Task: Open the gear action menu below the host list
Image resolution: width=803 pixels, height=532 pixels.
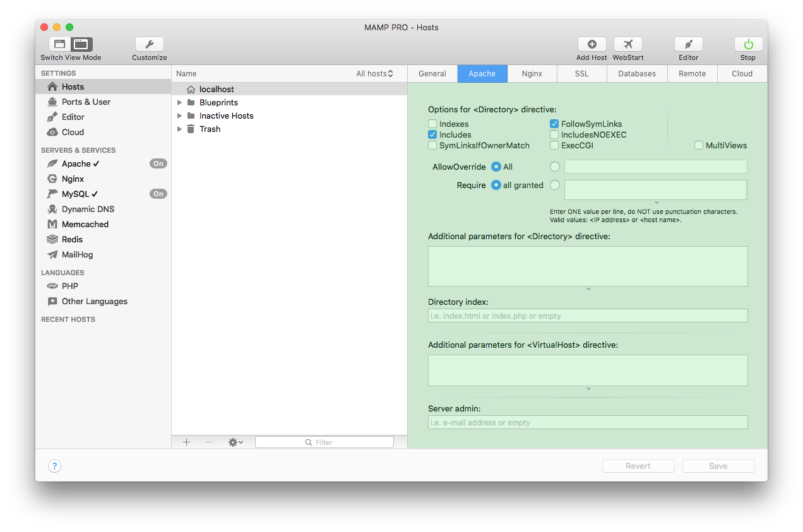Action: pos(234,442)
